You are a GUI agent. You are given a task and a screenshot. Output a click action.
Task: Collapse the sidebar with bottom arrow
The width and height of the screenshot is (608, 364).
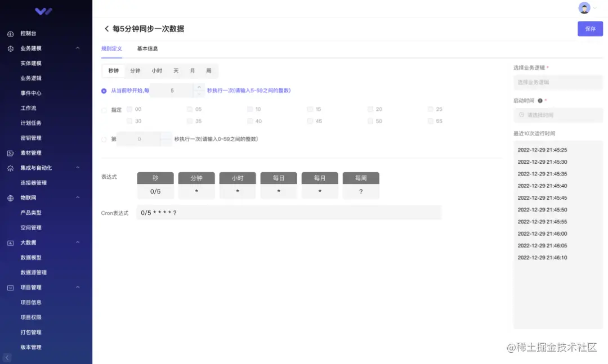pyautogui.click(x=7, y=357)
